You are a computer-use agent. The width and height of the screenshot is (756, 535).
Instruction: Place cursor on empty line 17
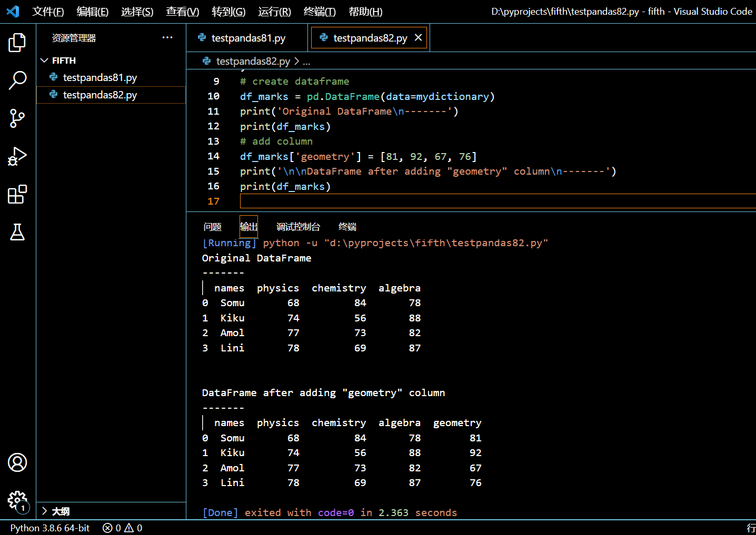(x=498, y=201)
